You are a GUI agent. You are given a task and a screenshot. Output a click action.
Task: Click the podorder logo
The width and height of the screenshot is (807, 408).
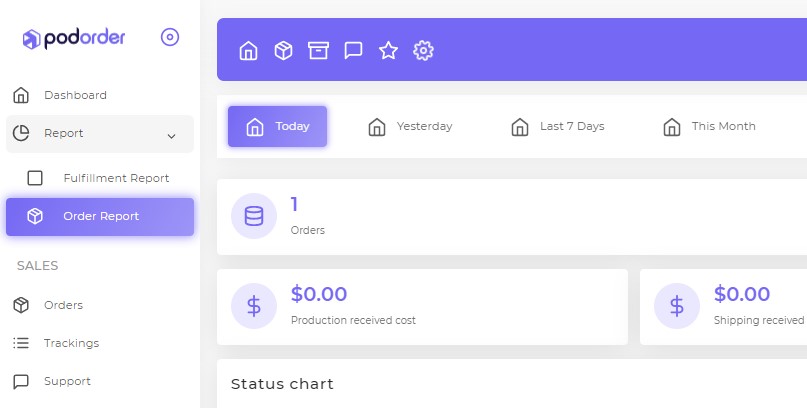(74, 38)
